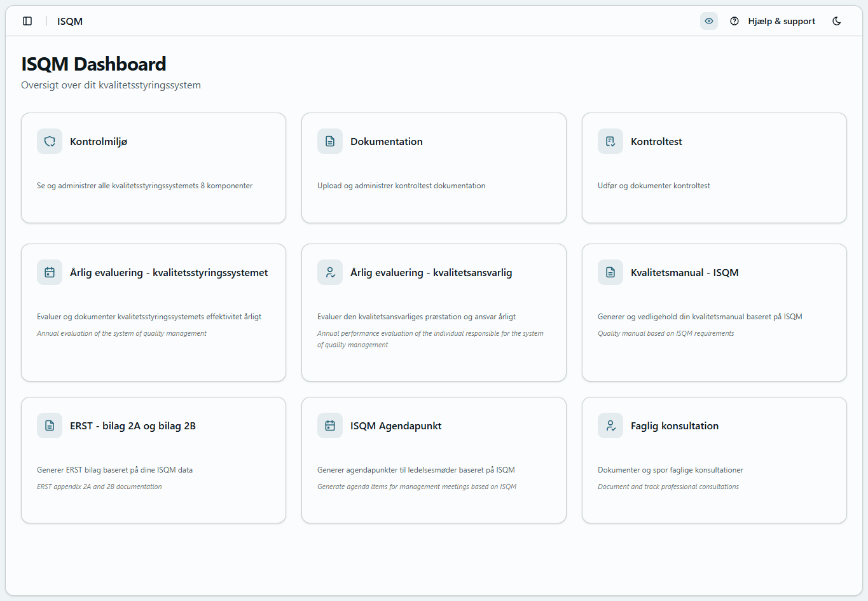Click the user-check icon on Årlig evaluering - kvalitetsansvarlig
This screenshot has height=601, width=868.
[329, 272]
